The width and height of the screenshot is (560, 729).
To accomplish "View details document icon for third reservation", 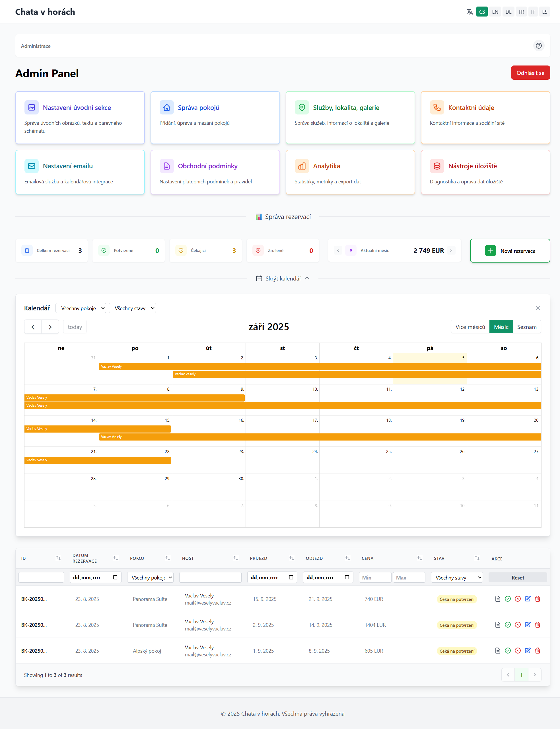I will click(x=497, y=651).
